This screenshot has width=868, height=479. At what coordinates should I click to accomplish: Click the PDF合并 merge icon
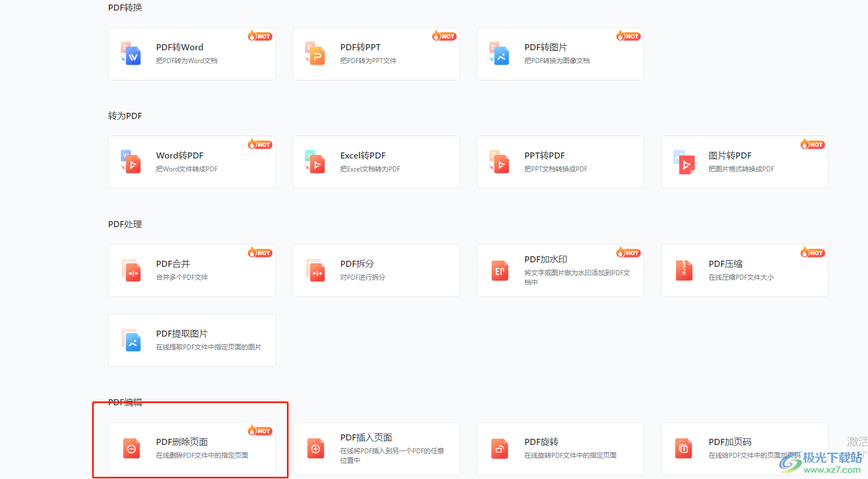(131, 270)
